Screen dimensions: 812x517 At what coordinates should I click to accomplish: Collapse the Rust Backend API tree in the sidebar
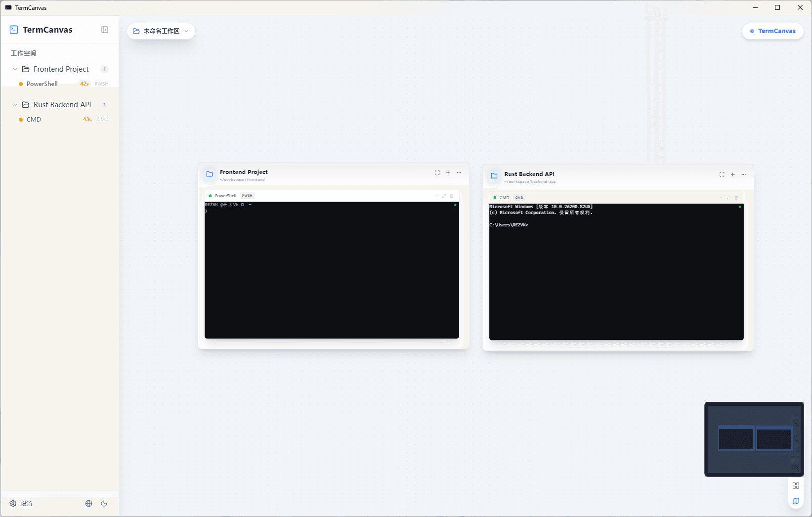pyautogui.click(x=14, y=104)
